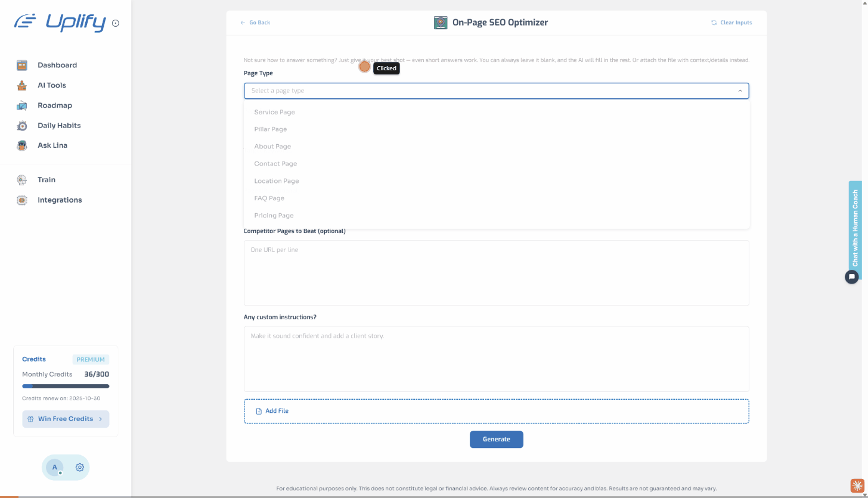Choose Pillar Page from the list
This screenshot has height=498, width=868.
(270, 129)
